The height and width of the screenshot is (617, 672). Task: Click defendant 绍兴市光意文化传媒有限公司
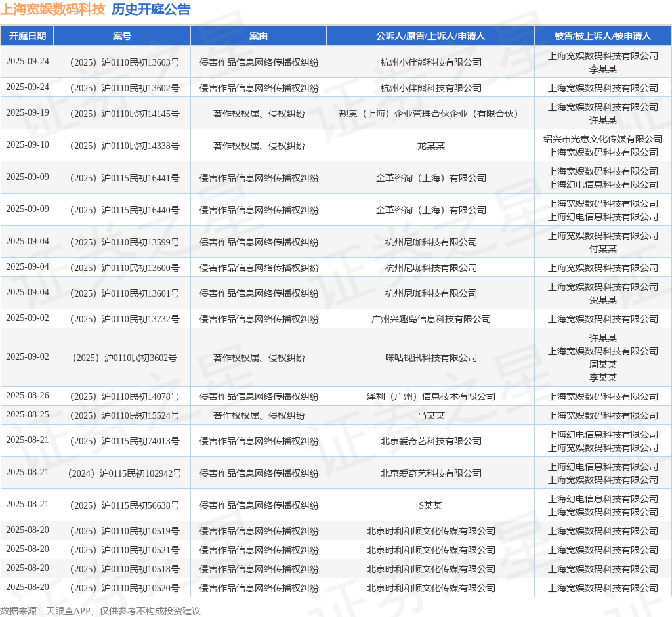pyautogui.click(x=602, y=139)
